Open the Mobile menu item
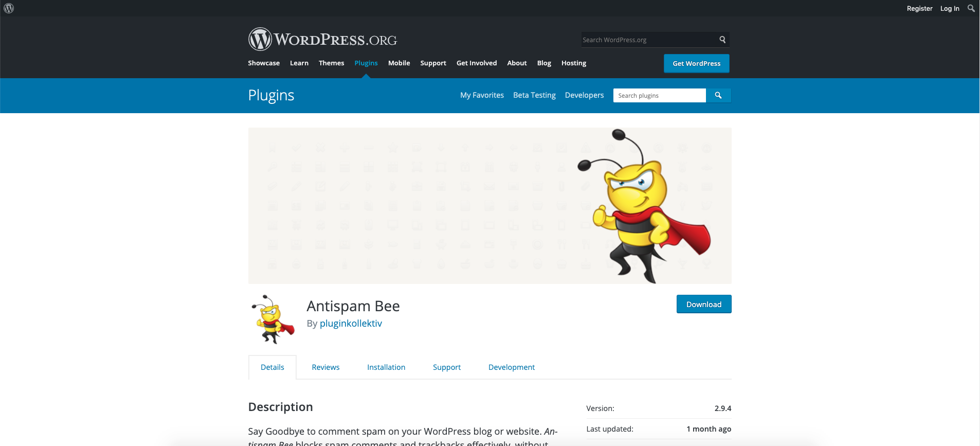Screen dimensions: 980x446 pos(399,63)
